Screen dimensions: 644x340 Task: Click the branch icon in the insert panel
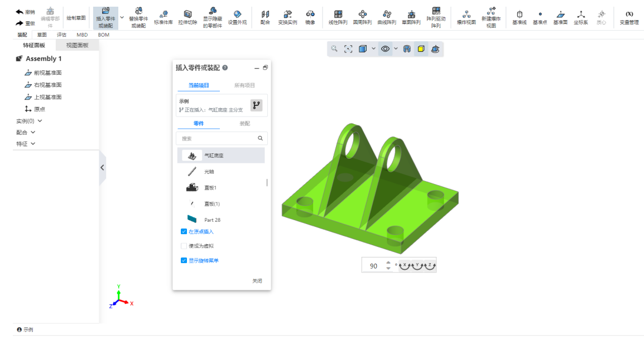[256, 105]
